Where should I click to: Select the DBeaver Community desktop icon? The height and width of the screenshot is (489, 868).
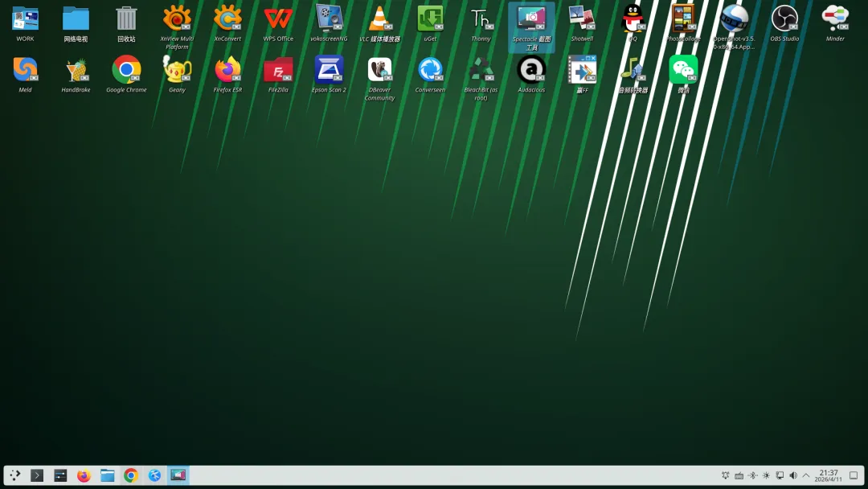379,70
